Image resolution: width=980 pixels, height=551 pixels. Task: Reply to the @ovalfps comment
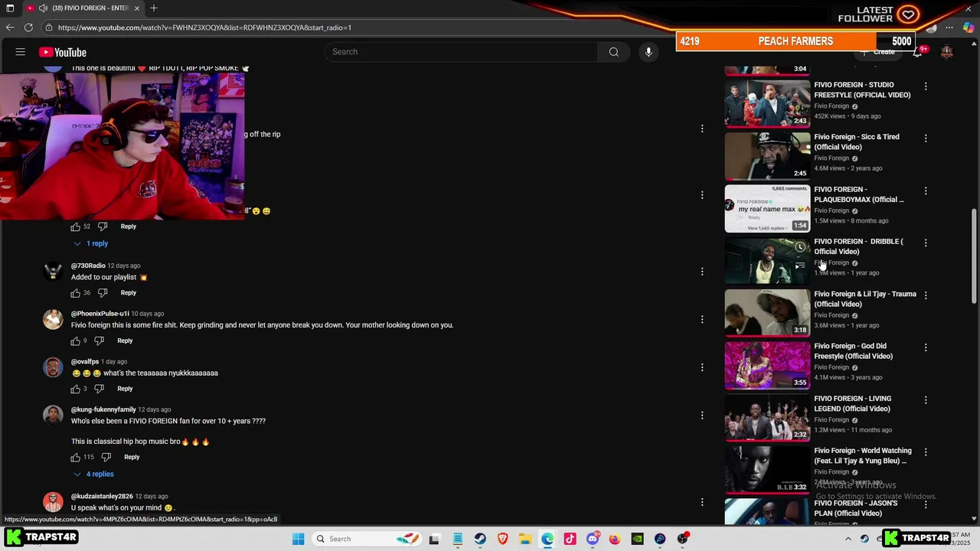coord(125,389)
